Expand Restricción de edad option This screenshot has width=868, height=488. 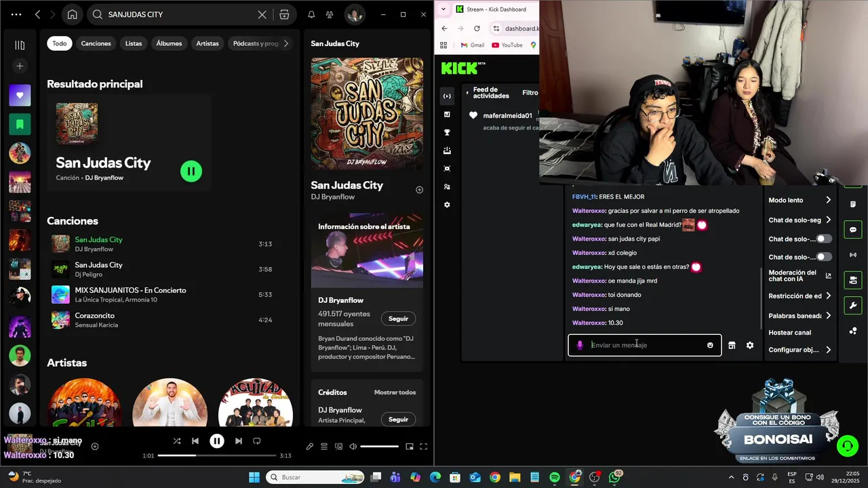click(800, 296)
